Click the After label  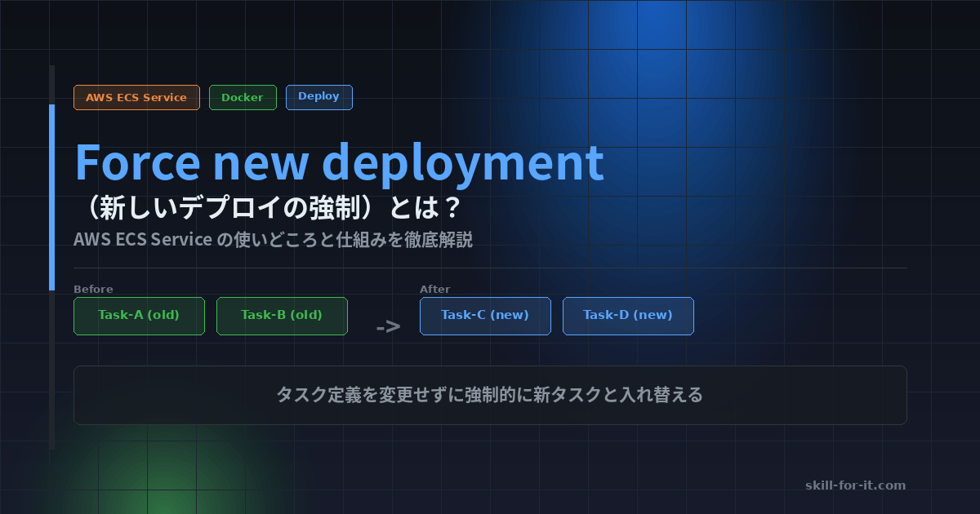pyautogui.click(x=434, y=289)
